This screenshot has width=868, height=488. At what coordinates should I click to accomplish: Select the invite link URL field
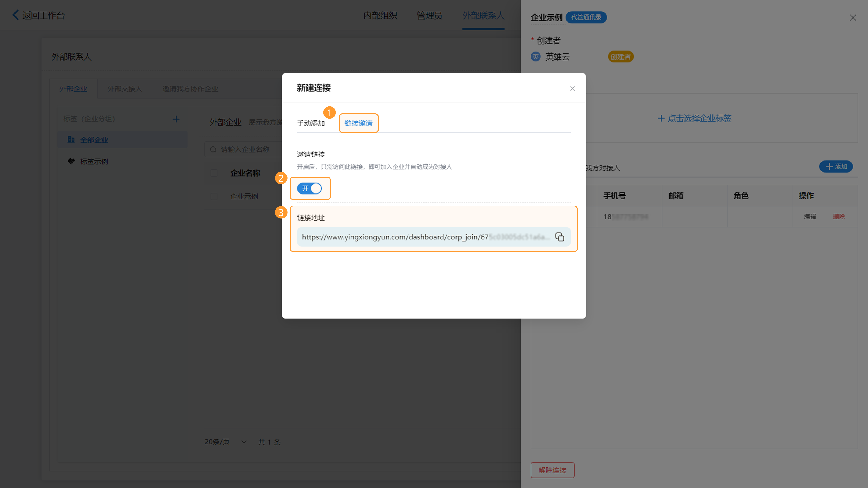[x=434, y=237]
